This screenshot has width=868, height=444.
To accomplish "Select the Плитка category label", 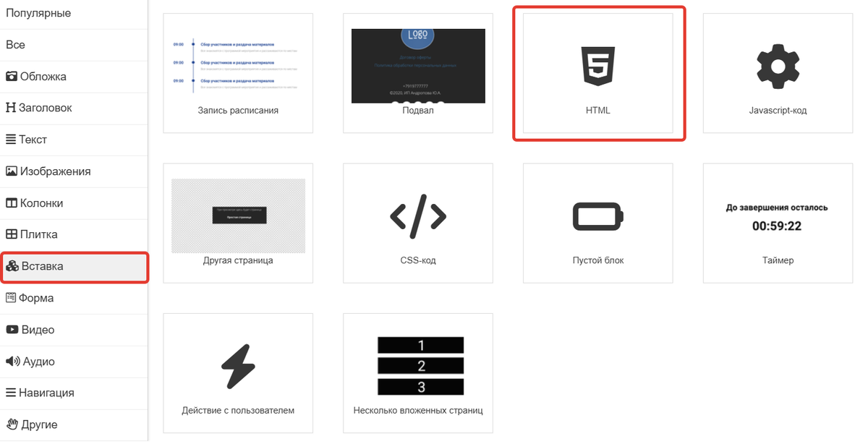I will coord(39,234).
